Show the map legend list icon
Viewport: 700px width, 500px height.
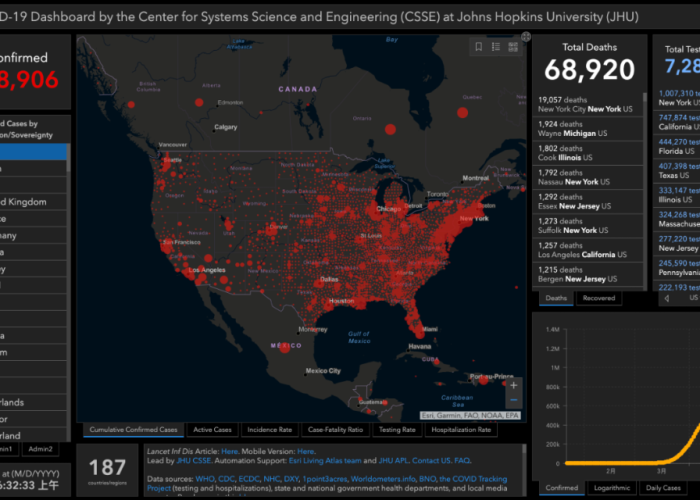tap(496, 47)
